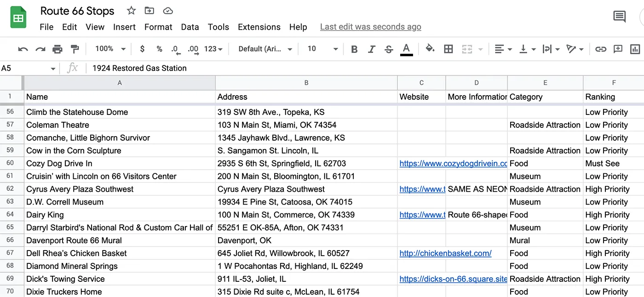Viewport: 644px width, 297px height.
Task: Open the Format menu
Action: [158, 27]
